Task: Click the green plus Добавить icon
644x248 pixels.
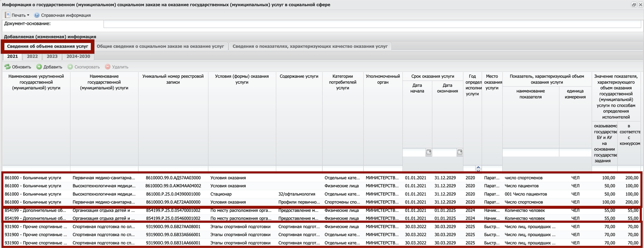Action: click(x=39, y=67)
